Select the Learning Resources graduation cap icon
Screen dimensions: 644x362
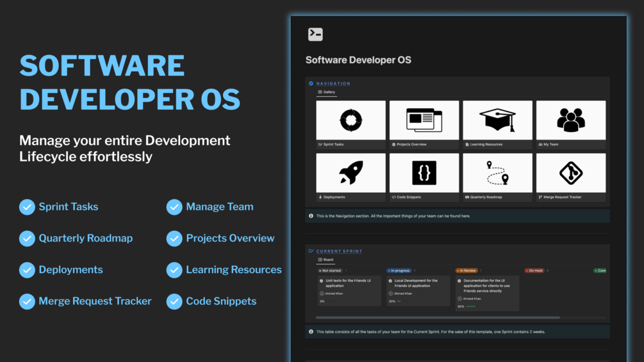tap(497, 120)
